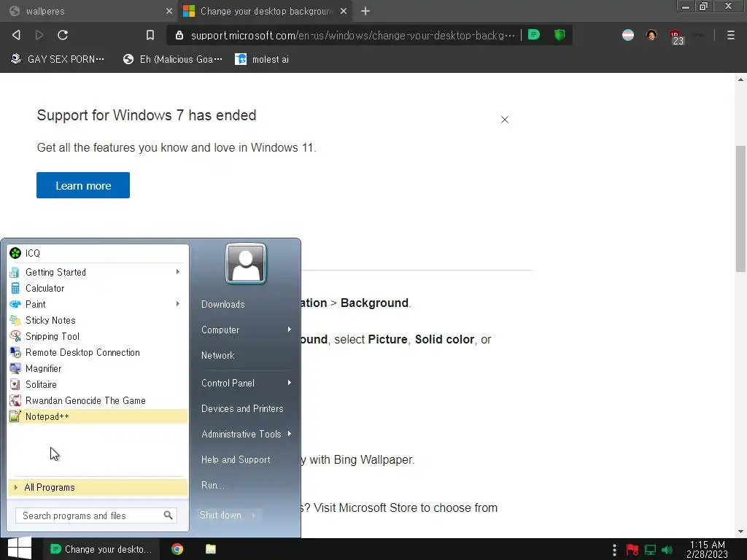Launch Calculator from the Start menu
The image size is (747, 560).
pos(98,288)
